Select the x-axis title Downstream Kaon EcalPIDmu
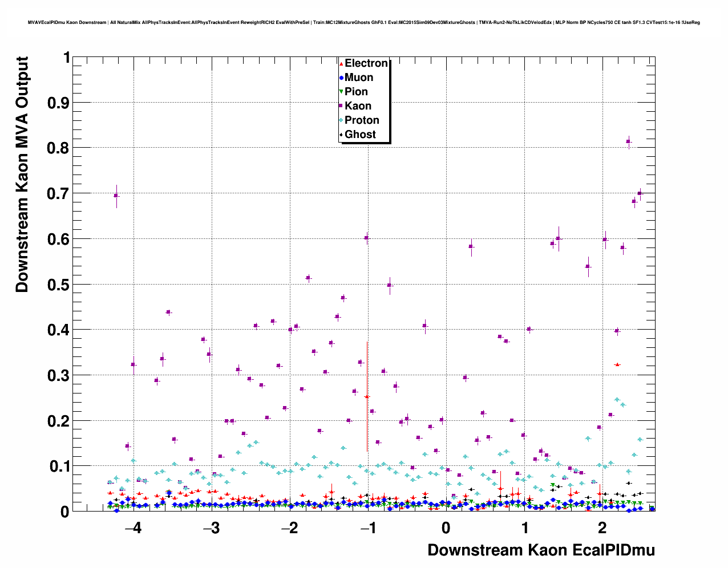The width and height of the screenshot is (728, 568). coord(541,550)
